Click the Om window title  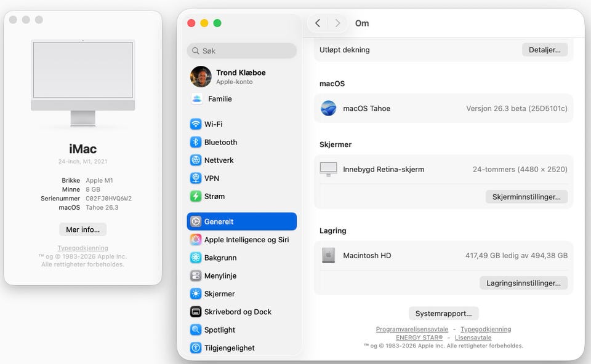tap(362, 23)
